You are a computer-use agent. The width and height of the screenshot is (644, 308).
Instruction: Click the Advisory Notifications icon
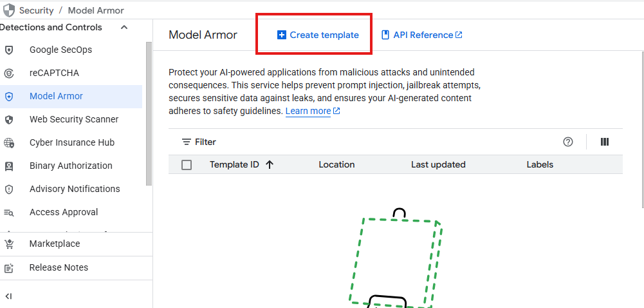[x=8, y=189]
